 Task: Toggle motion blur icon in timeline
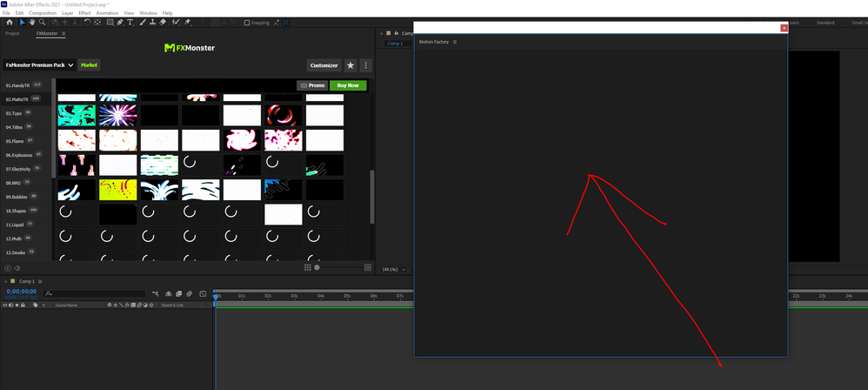190,293
